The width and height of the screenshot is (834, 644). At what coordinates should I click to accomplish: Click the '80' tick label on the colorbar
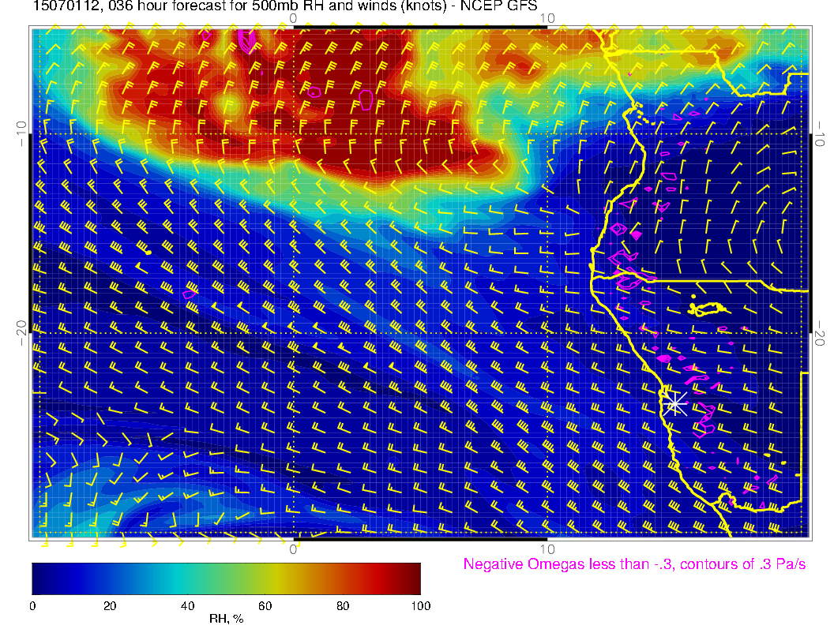click(x=343, y=606)
